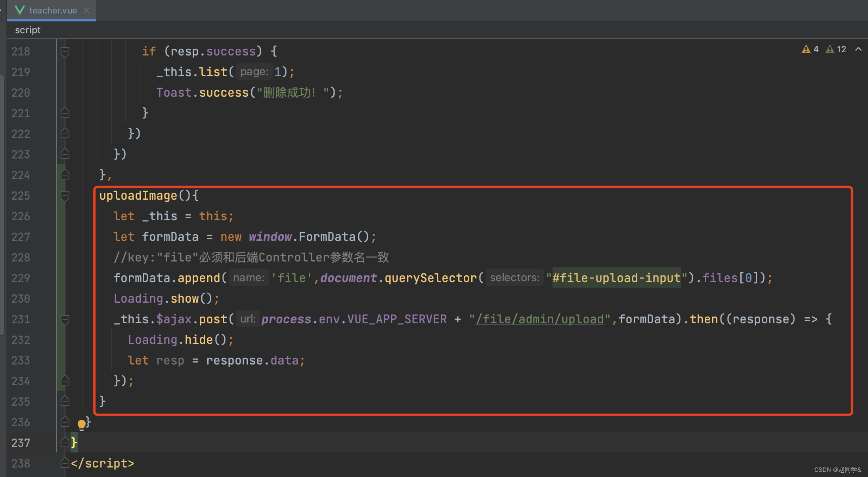Viewport: 868px width, 477px height.
Task: Click fold marker at closing script tag
Action: [65, 463]
